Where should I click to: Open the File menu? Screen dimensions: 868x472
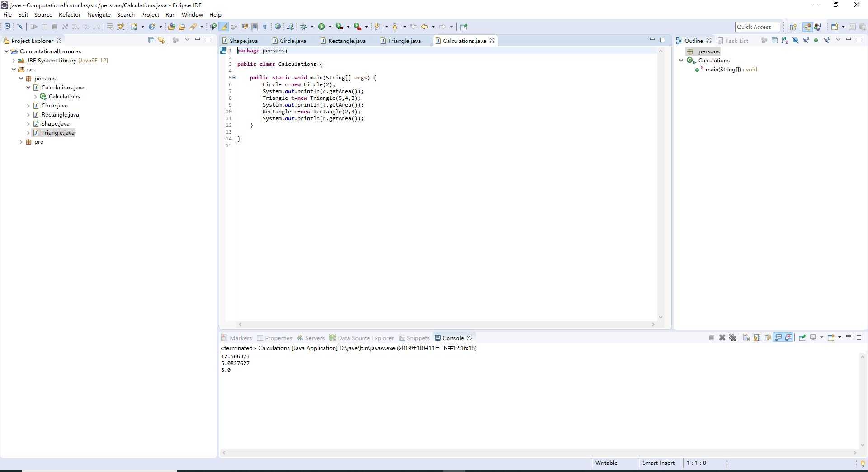[7, 14]
